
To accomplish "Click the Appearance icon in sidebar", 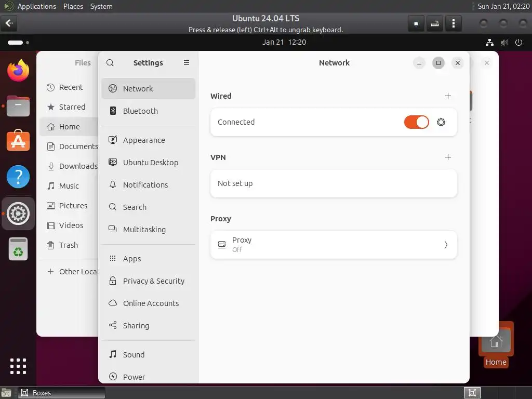I will coord(113,140).
